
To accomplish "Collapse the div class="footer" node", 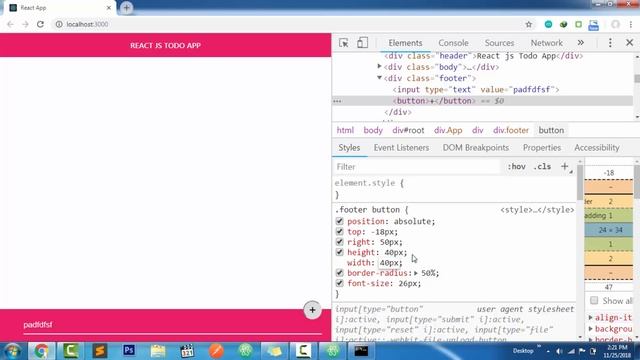I will (x=380, y=78).
